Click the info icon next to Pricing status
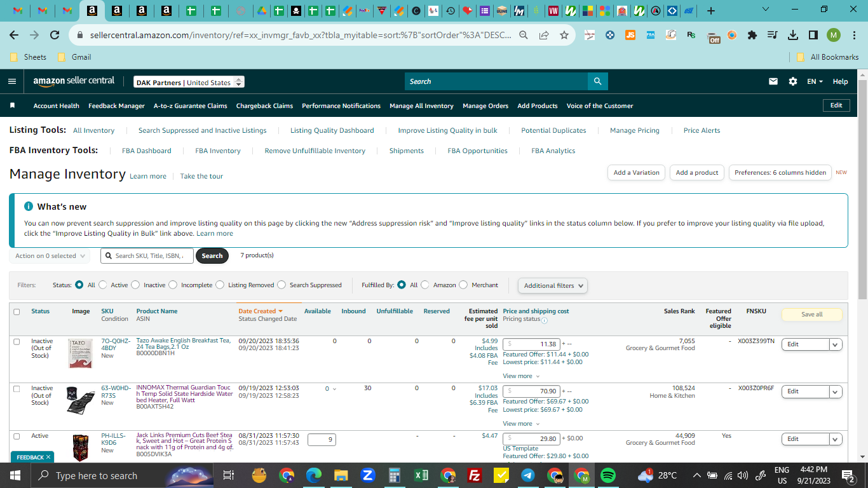Screen dimensions: 868x488 pyautogui.click(x=545, y=320)
